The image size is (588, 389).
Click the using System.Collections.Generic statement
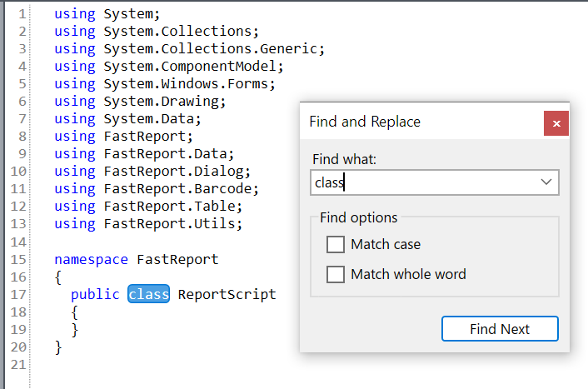189,48
